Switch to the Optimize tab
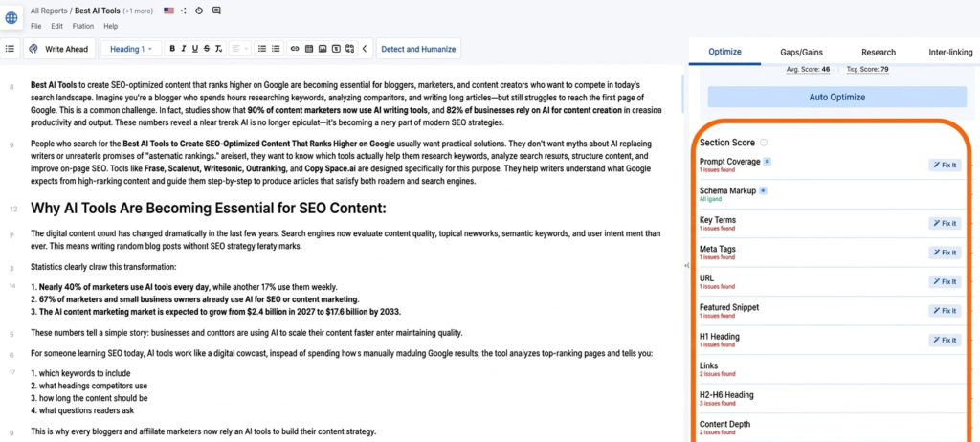Image resolution: width=980 pixels, height=442 pixels. [725, 52]
